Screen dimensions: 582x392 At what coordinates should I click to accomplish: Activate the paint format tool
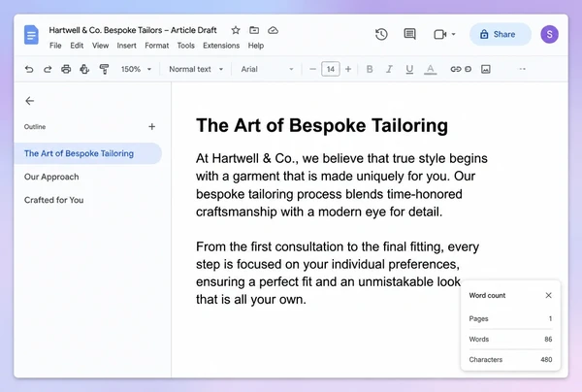(x=105, y=69)
